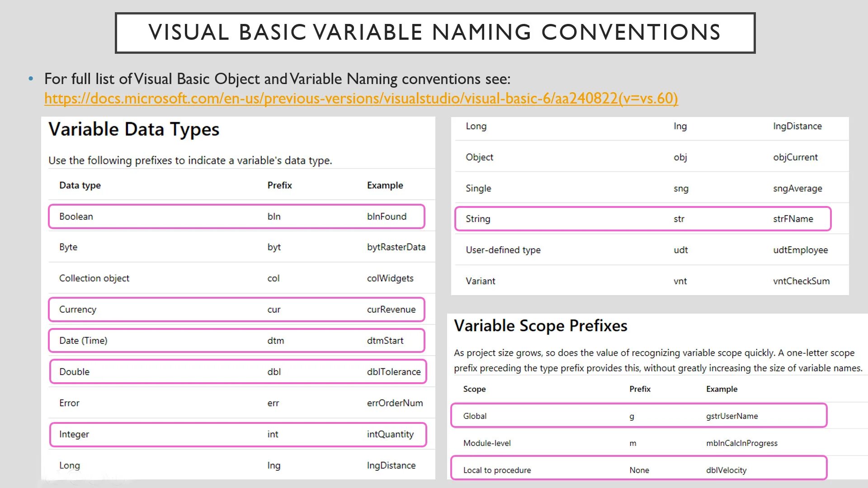Select the 'Variant' data type cell

pyautogui.click(x=481, y=281)
